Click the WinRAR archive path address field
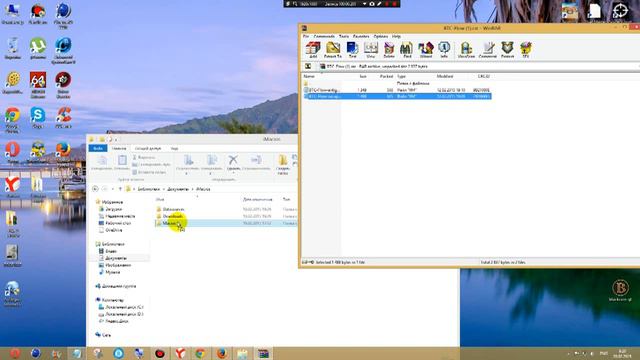Image resolution: width=640 pixels, height=360 pixels. pyautogui.click(x=478, y=66)
